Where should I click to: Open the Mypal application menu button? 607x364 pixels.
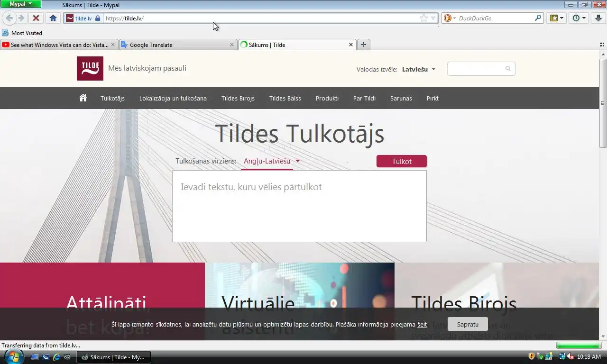point(21,4)
